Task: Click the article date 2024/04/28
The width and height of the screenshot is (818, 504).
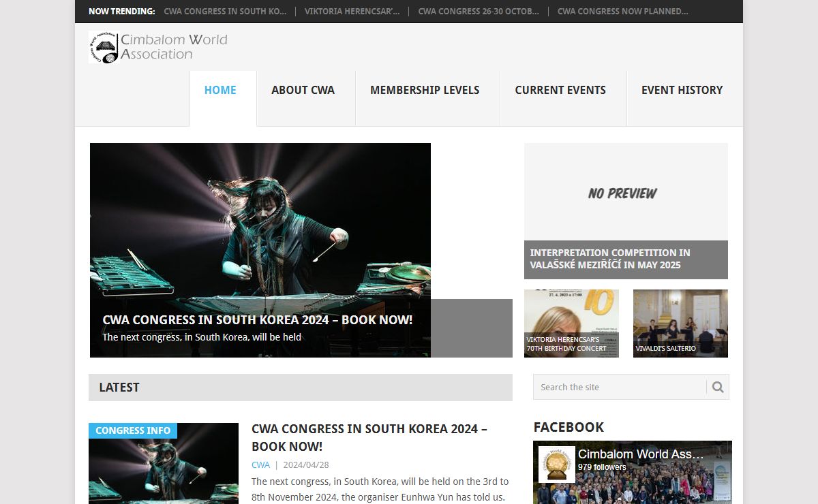Action: 306,464
